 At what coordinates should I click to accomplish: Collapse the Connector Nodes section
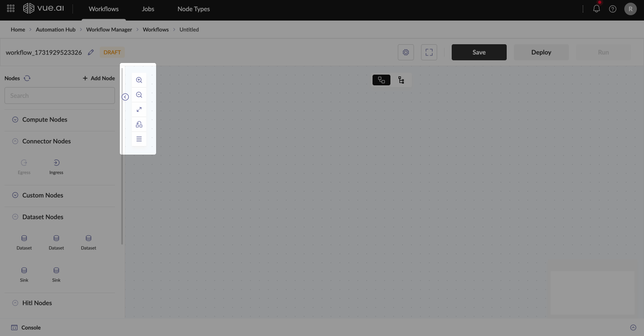15,141
